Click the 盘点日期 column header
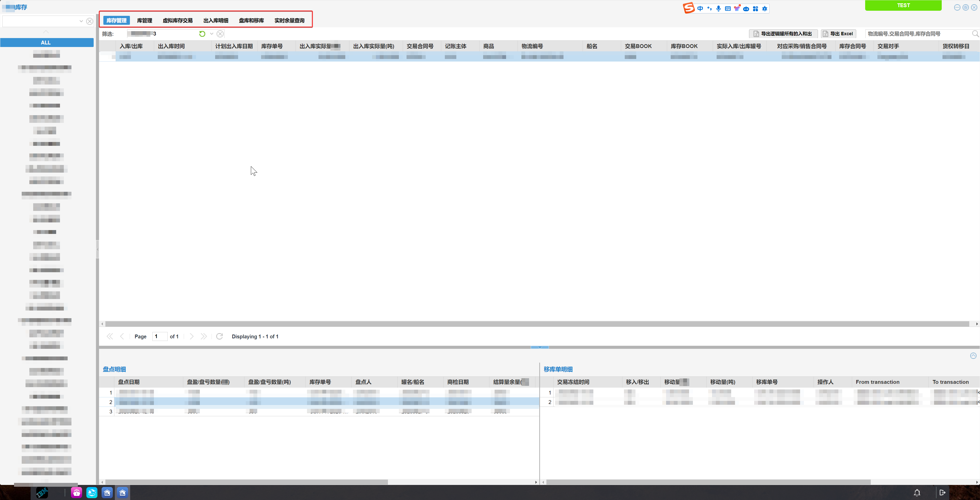 [149, 382]
